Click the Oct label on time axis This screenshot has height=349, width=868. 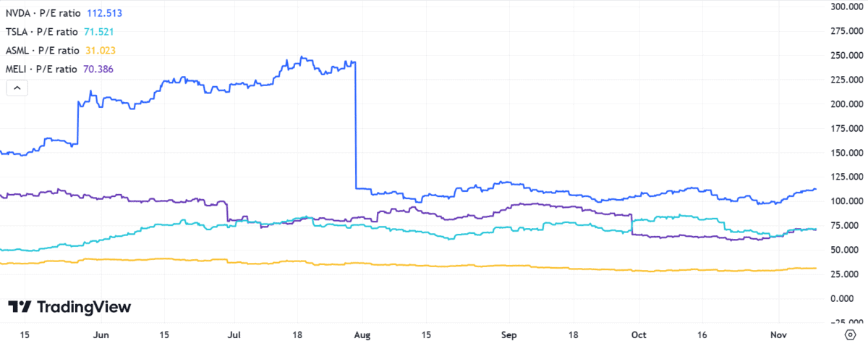(x=639, y=335)
